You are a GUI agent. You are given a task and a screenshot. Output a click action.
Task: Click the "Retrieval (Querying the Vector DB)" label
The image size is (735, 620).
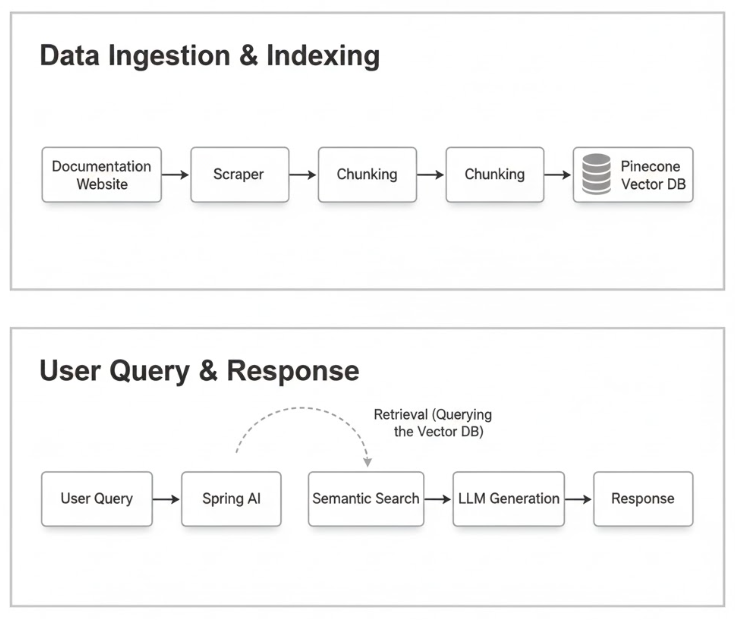click(433, 423)
